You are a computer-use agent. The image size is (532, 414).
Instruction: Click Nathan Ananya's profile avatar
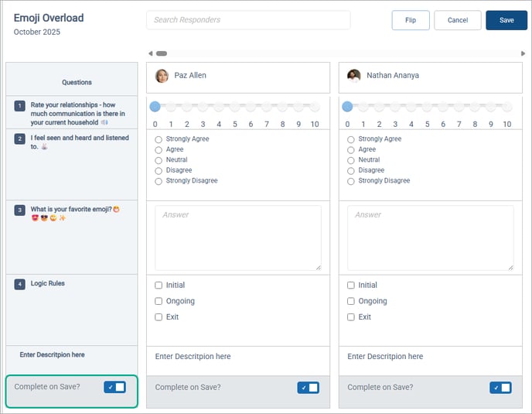354,76
